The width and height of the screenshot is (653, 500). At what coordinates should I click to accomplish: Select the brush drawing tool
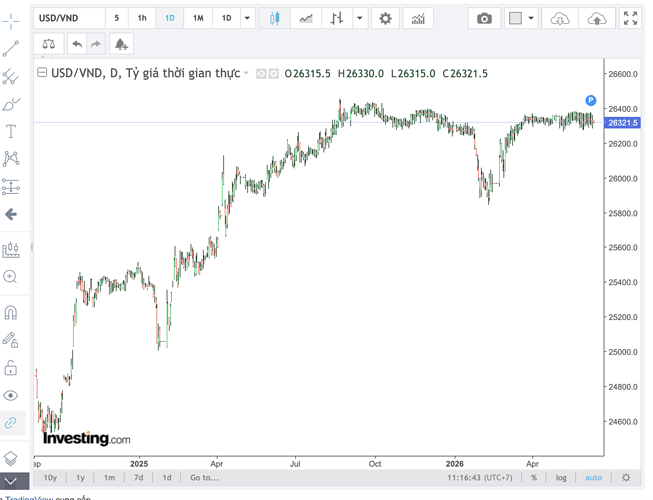(x=11, y=104)
